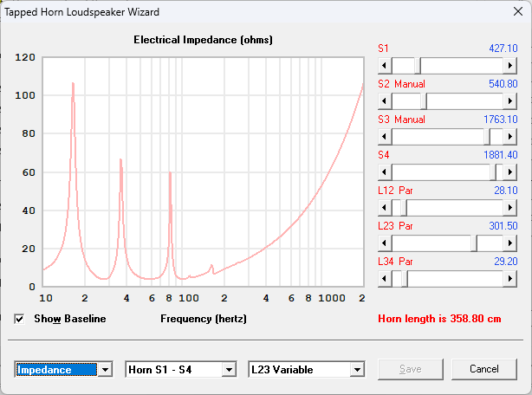Click the Save button
The width and height of the screenshot is (532, 395).
(411, 369)
